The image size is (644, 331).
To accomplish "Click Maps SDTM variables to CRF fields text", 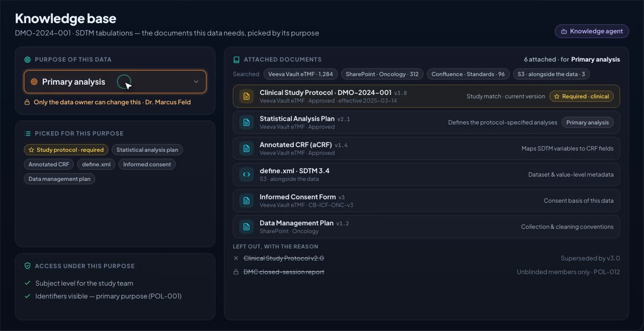I will click(x=567, y=148).
